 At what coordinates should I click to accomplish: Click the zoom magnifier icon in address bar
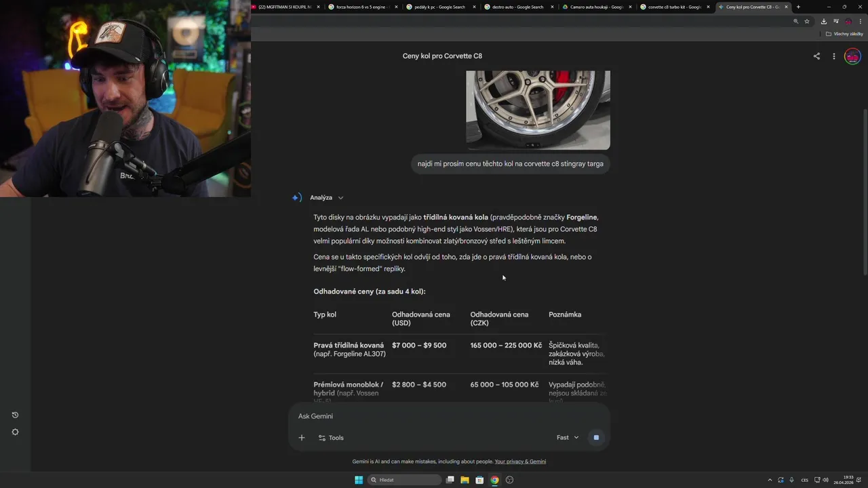tap(796, 21)
